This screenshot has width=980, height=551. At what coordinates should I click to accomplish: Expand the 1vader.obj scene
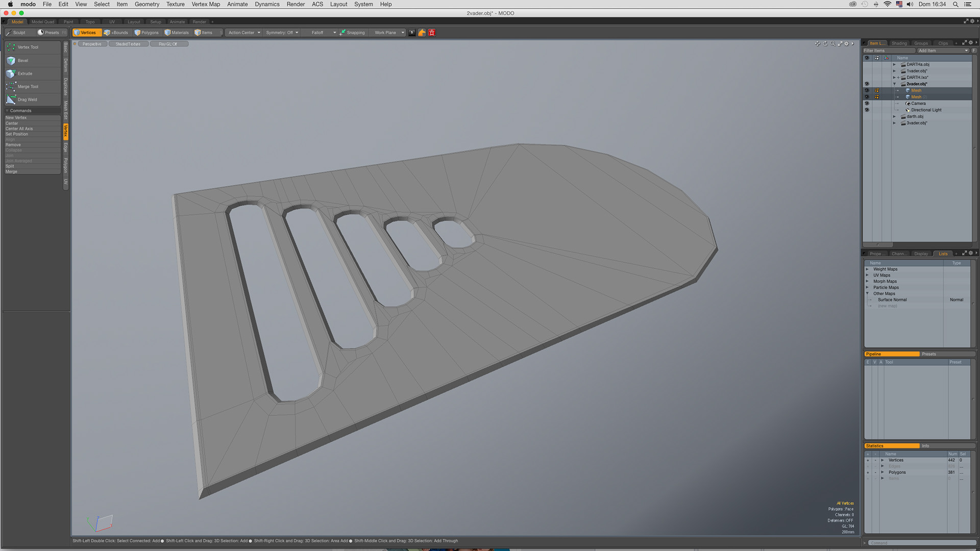pos(894,71)
